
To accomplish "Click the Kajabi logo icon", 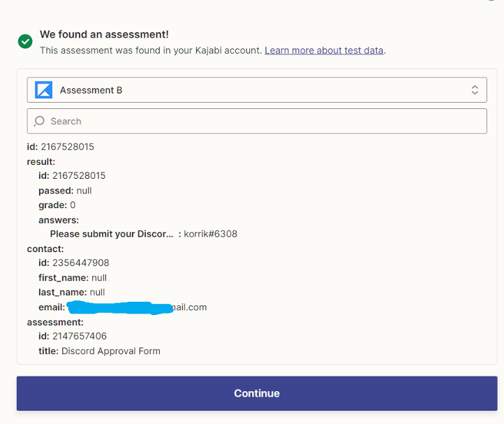I will tap(44, 89).
